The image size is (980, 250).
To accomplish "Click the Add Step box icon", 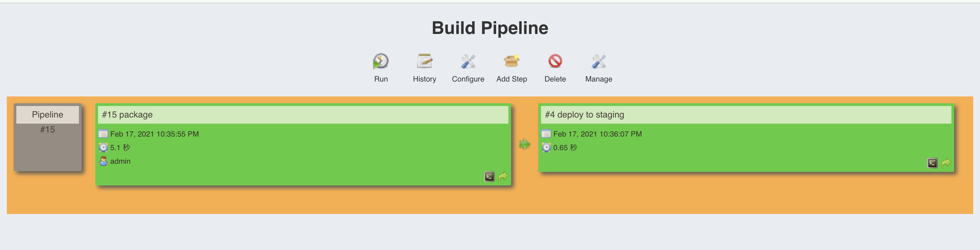I will pos(511,61).
